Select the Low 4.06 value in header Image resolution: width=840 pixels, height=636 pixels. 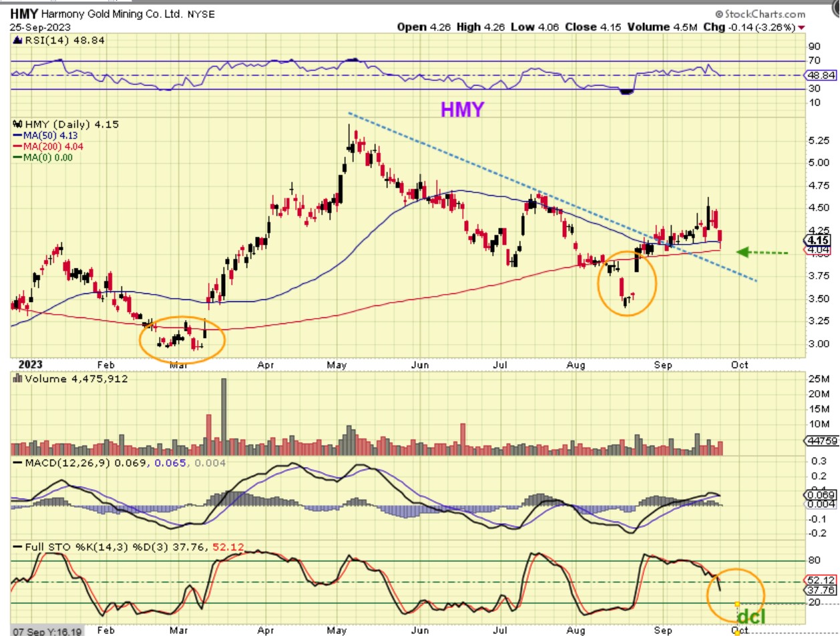pos(535,27)
